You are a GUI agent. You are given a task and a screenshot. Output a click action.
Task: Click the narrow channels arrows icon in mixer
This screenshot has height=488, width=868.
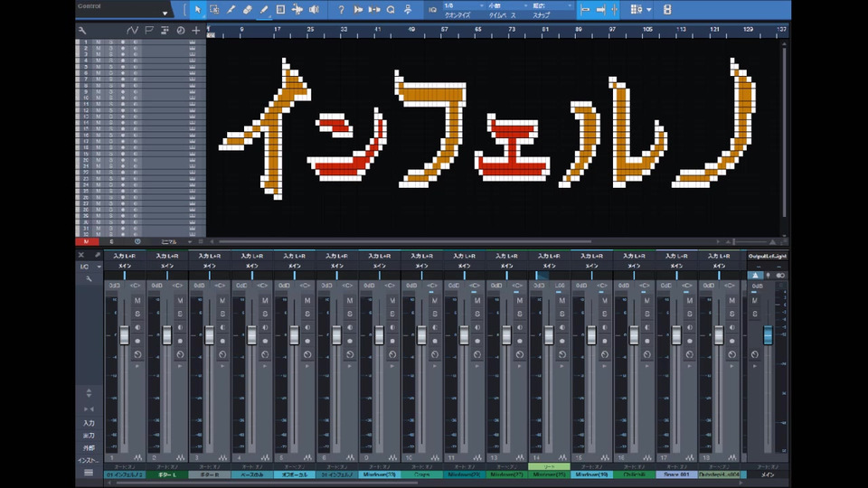click(89, 408)
